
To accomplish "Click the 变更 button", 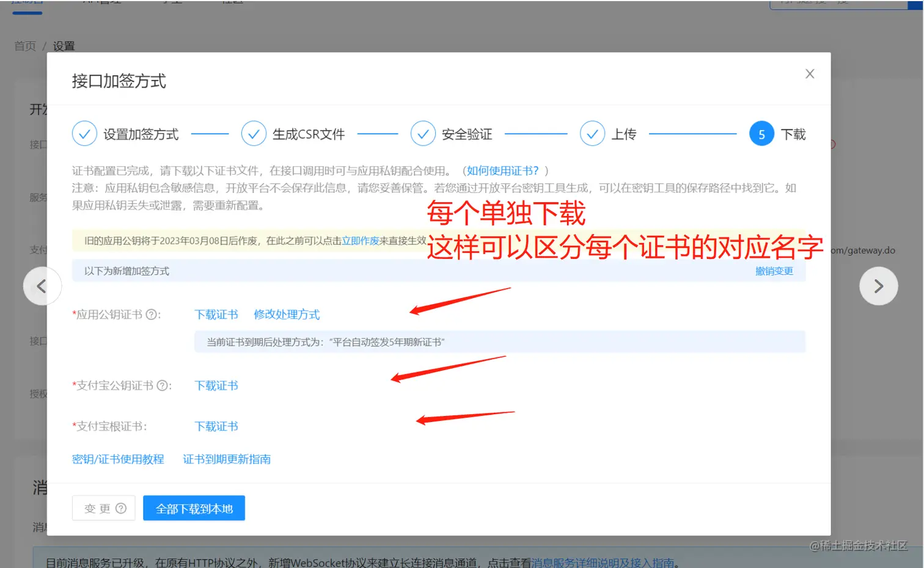I will [103, 508].
